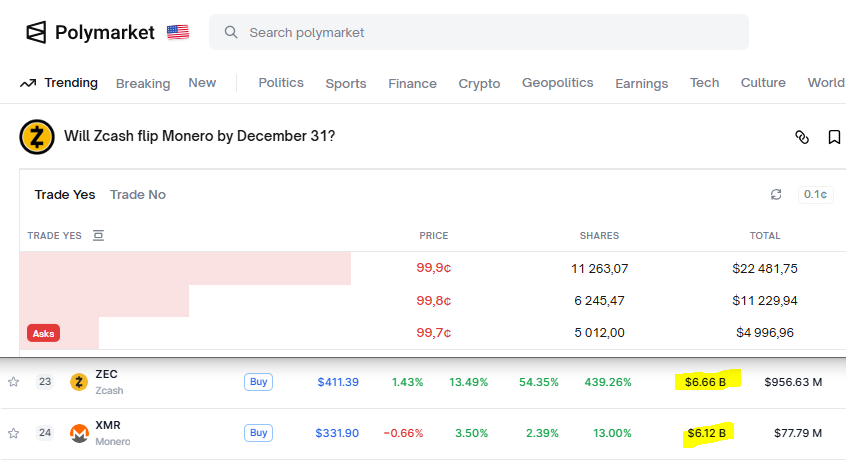Click the $4 996,96 total
The width and height of the screenshot is (846, 461).
click(x=765, y=333)
